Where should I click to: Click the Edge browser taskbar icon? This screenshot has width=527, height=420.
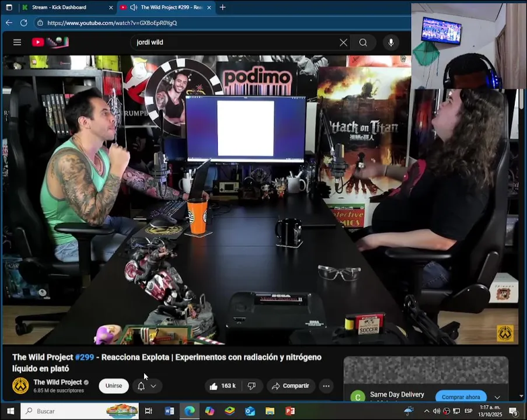point(190,411)
